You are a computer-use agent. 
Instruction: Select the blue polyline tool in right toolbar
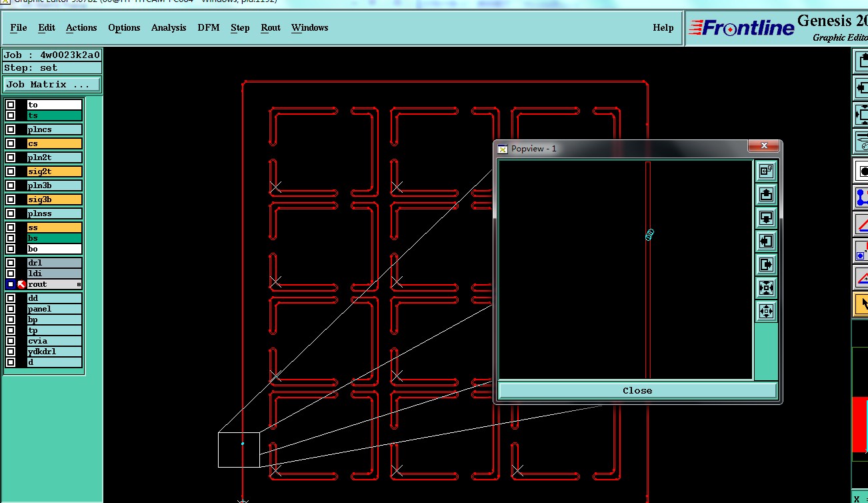(x=861, y=197)
